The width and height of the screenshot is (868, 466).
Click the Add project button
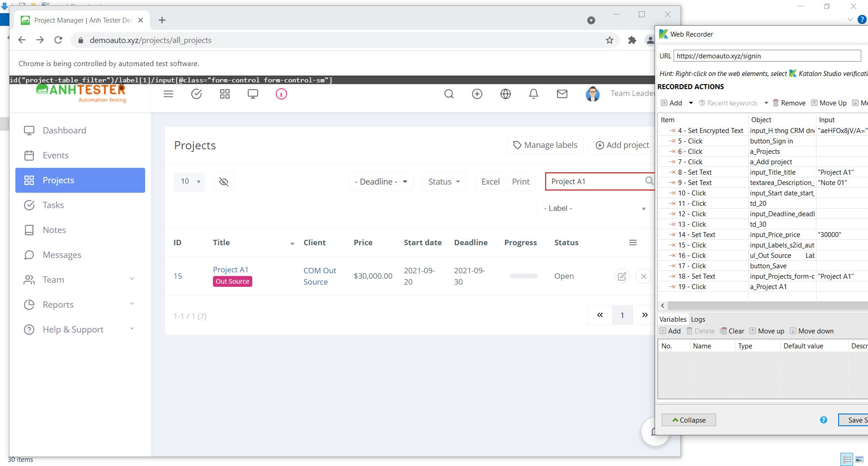click(622, 145)
